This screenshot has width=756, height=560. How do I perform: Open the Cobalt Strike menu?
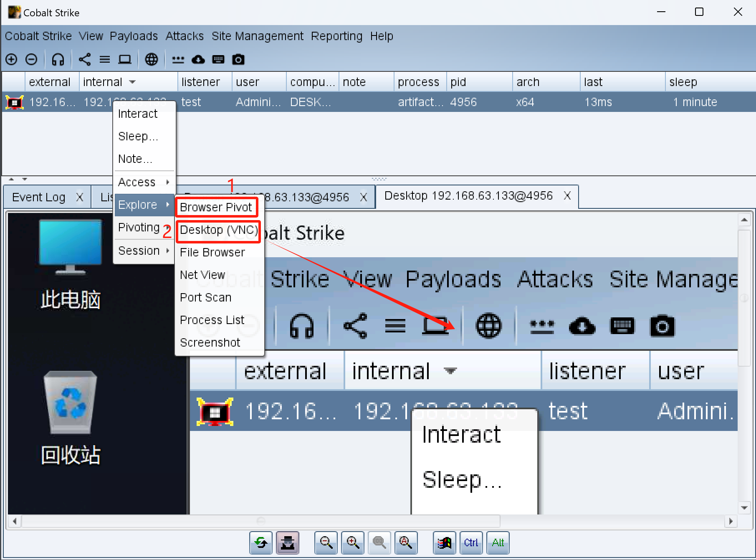point(38,36)
